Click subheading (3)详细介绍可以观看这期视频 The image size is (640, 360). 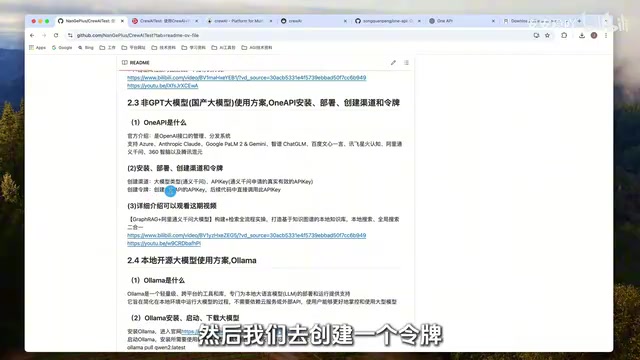click(172, 206)
